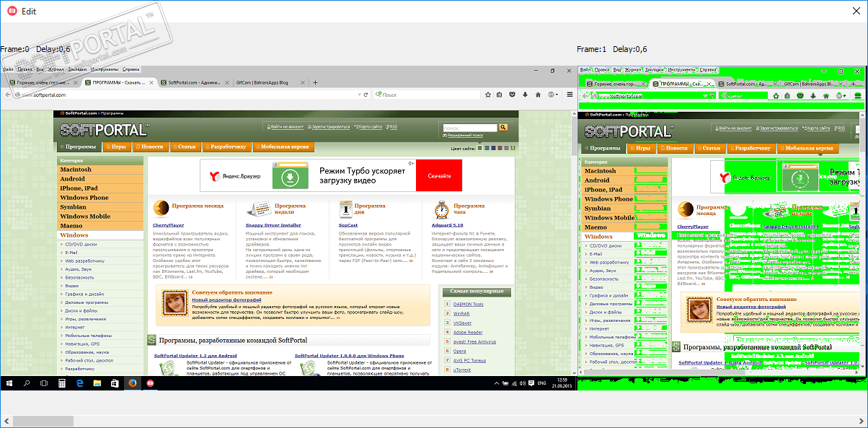
Task: Open Frame 0's Firefox hamburger menu
Action: pyautogui.click(x=570, y=95)
